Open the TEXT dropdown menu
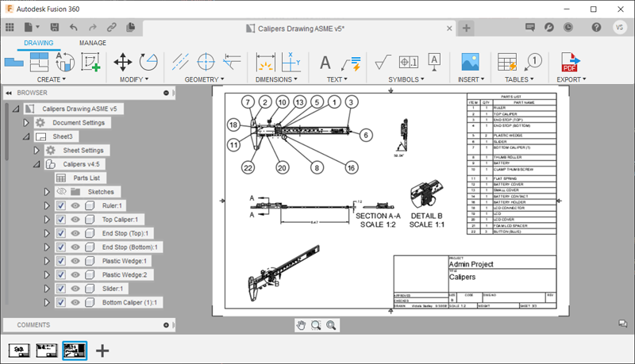 (337, 79)
